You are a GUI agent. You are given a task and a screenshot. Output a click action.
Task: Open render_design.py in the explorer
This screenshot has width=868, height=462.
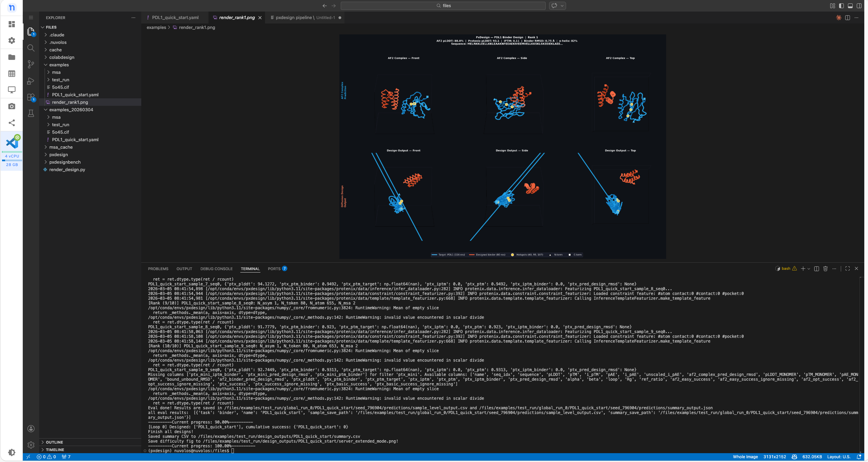click(67, 170)
